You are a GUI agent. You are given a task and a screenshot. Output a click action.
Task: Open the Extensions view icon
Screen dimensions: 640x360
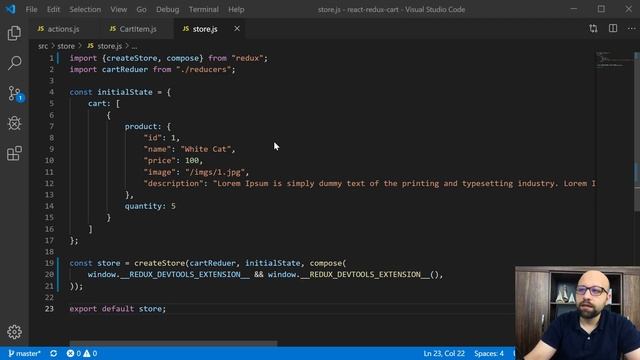pos(14,153)
